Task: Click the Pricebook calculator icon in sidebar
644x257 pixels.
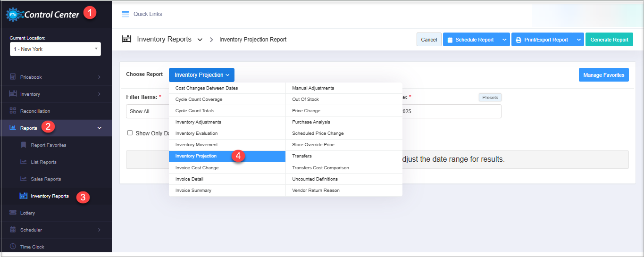Action: (x=13, y=77)
